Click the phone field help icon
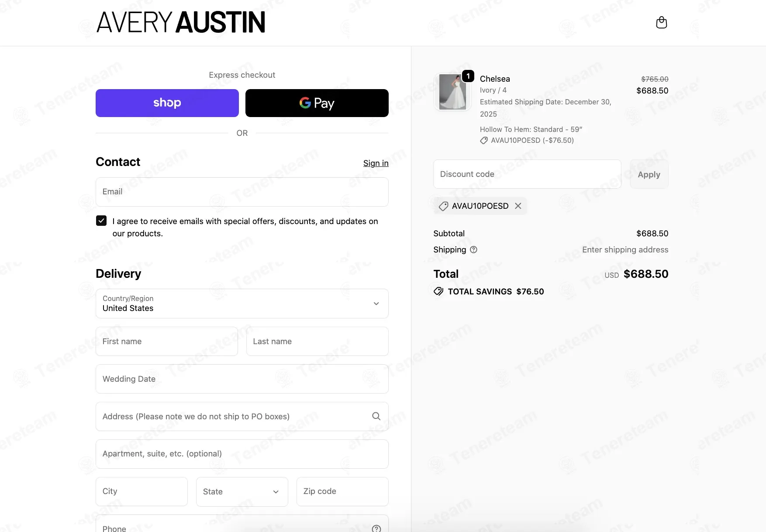This screenshot has height=532, width=766. [376, 529]
